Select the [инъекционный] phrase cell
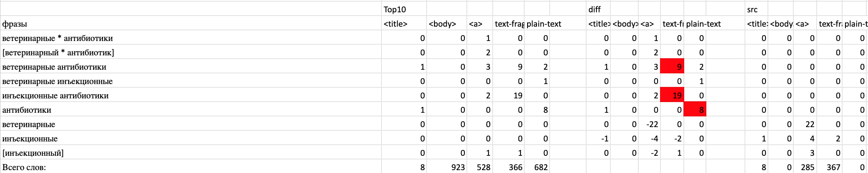 [191, 153]
